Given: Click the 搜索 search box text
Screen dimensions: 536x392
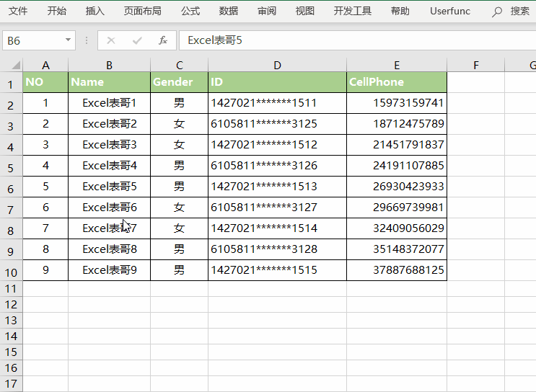Looking at the screenshot, I should coord(520,12).
